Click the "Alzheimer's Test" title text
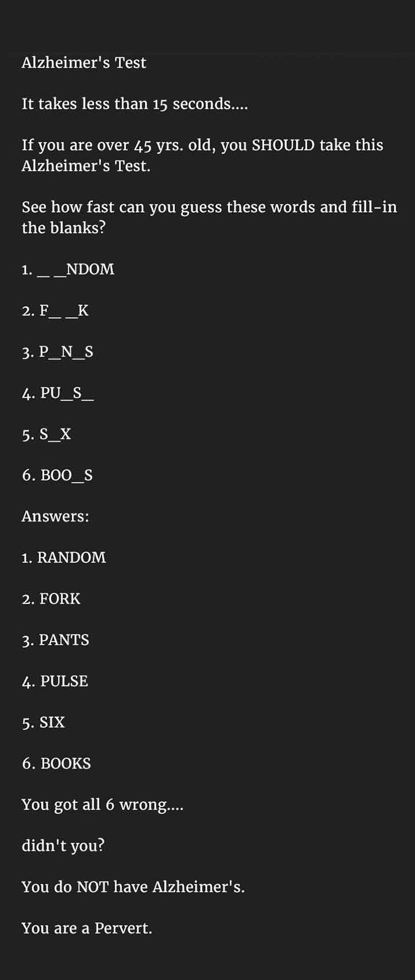The image size is (415, 980). point(84,62)
